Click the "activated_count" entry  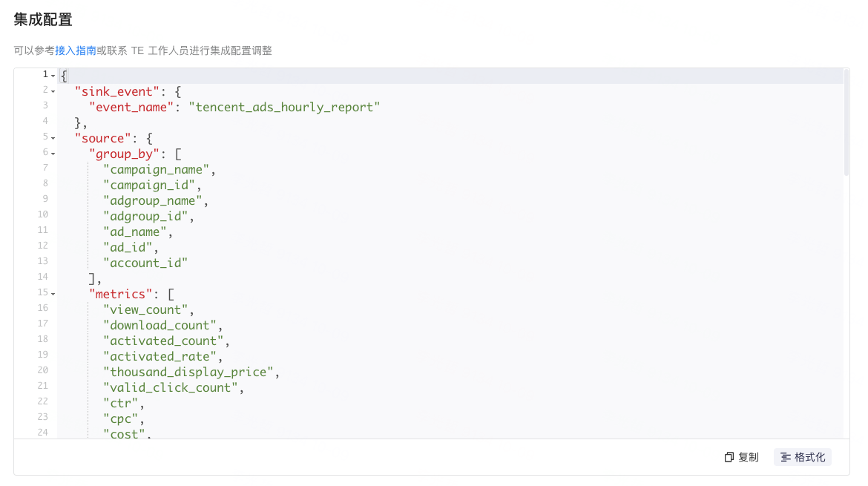point(163,341)
